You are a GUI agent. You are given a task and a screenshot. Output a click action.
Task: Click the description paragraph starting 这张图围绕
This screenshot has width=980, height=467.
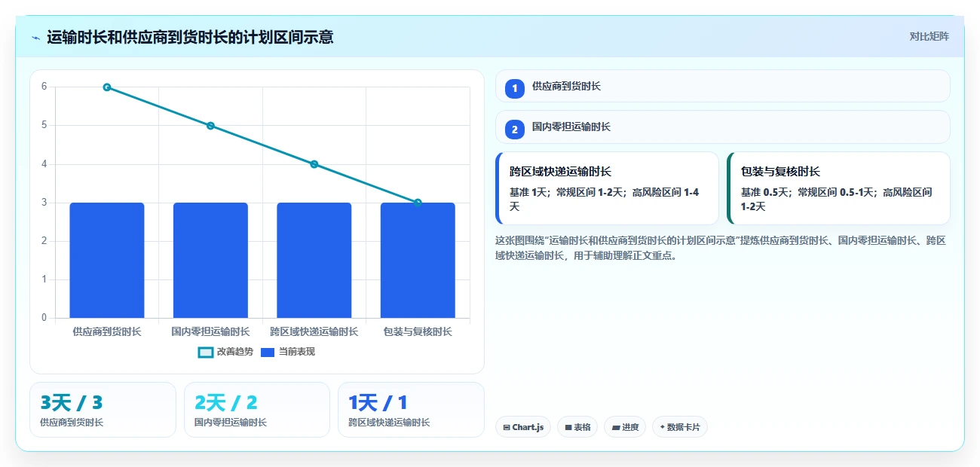pos(721,248)
